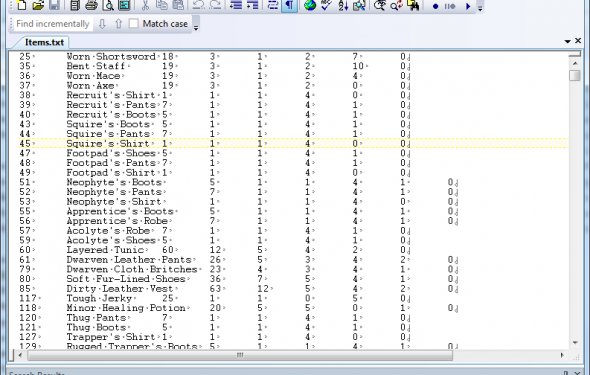Expand the find toolbar options dropdown
Image resolution: width=590 pixels, height=375 pixels.
tap(196, 25)
